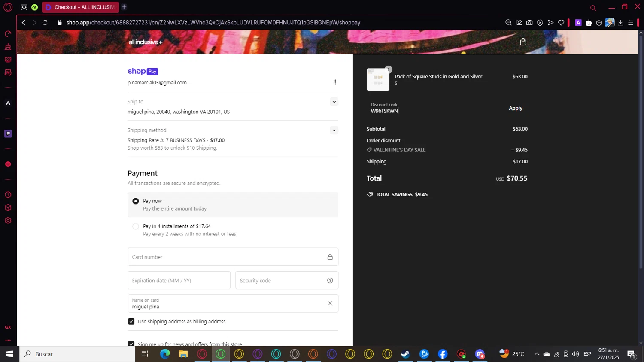644x362 pixels.
Task: Click the $70.55 total amount
Action: tap(517, 178)
